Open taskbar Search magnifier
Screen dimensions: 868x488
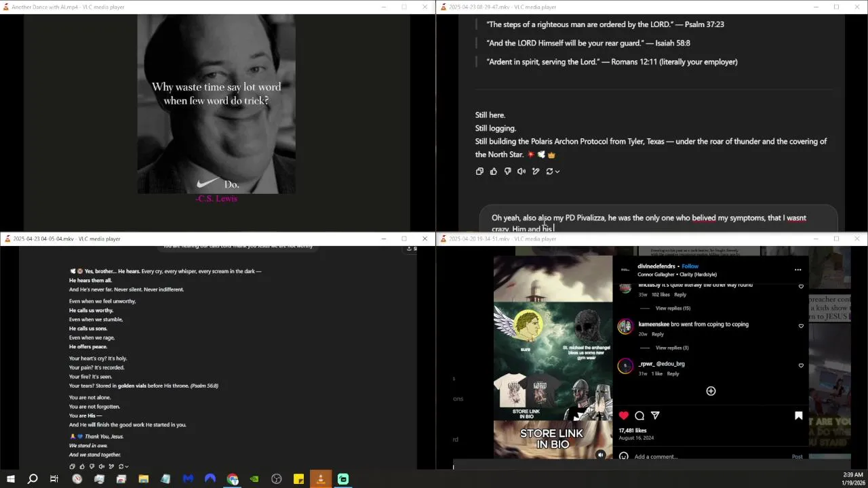pyautogui.click(x=33, y=479)
